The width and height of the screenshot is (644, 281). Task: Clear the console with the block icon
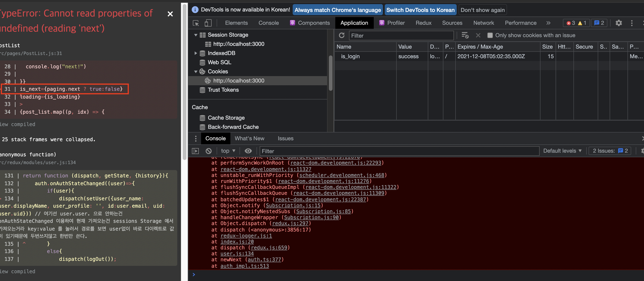[208, 151]
